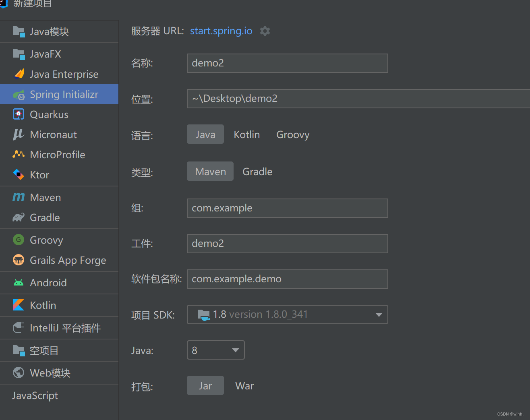The width and height of the screenshot is (530, 420).
Task: Open the Quarkus project generator
Action: click(48, 114)
